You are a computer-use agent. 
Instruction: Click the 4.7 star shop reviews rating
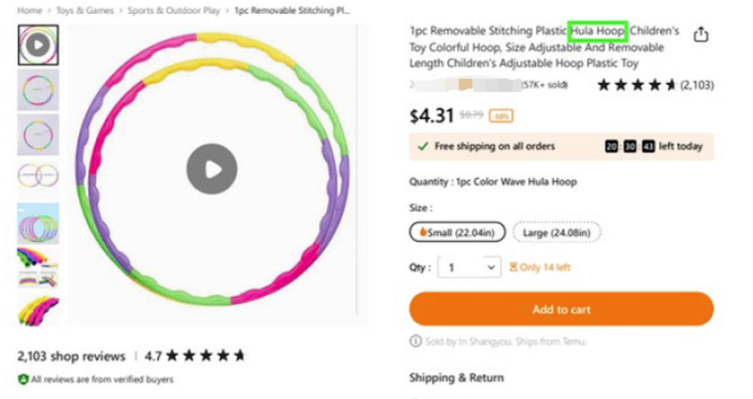click(x=195, y=356)
